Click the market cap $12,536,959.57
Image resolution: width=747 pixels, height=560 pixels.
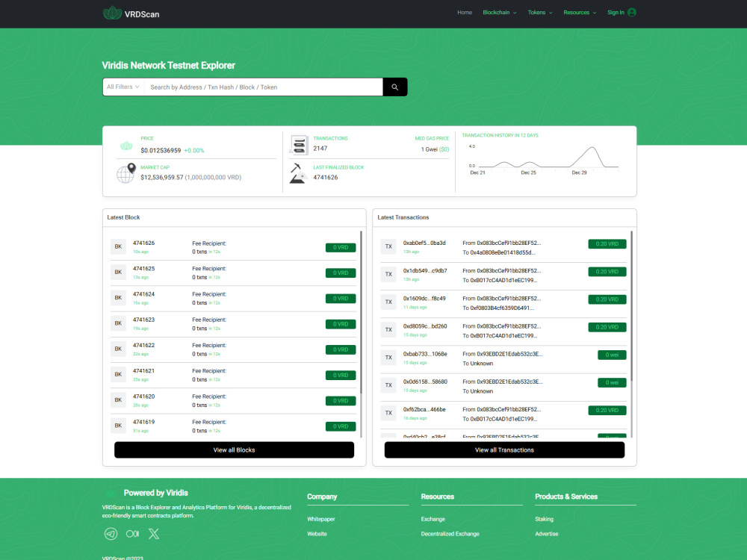point(161,177)
